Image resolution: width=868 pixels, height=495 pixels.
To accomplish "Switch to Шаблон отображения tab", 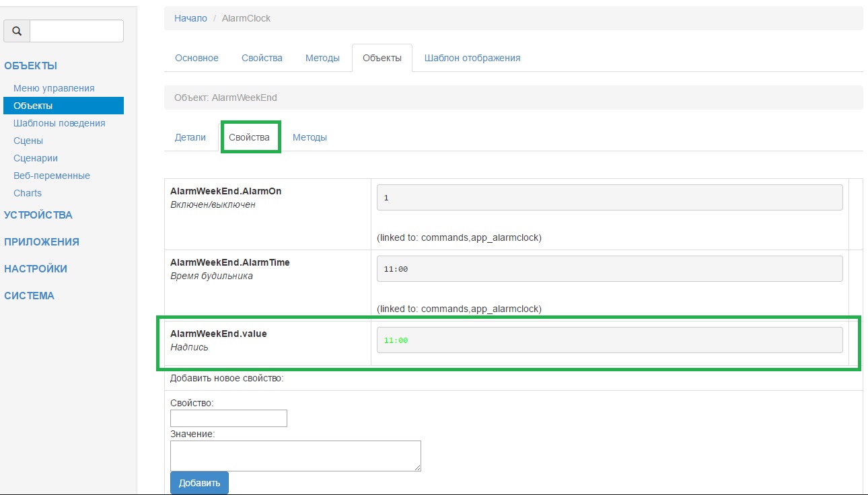I will tap(472, 58).
